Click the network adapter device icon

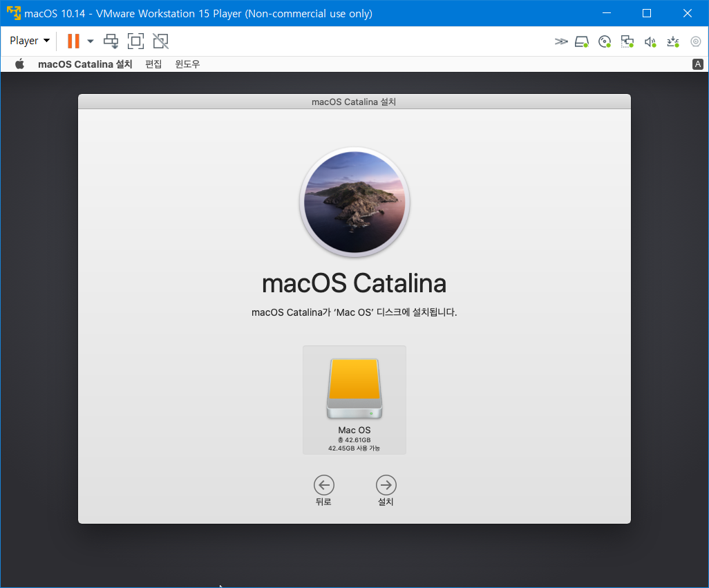(x=627, y=42)
